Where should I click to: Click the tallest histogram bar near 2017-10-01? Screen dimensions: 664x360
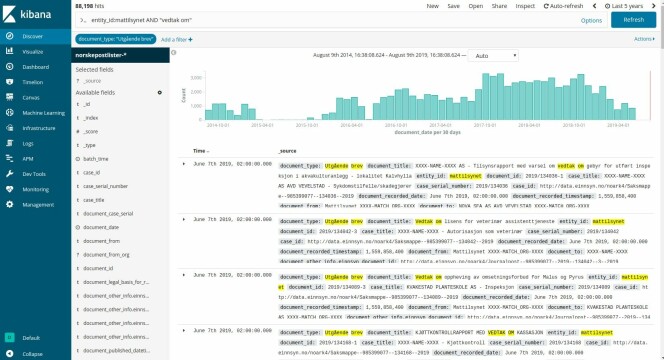tap(486, 97)
